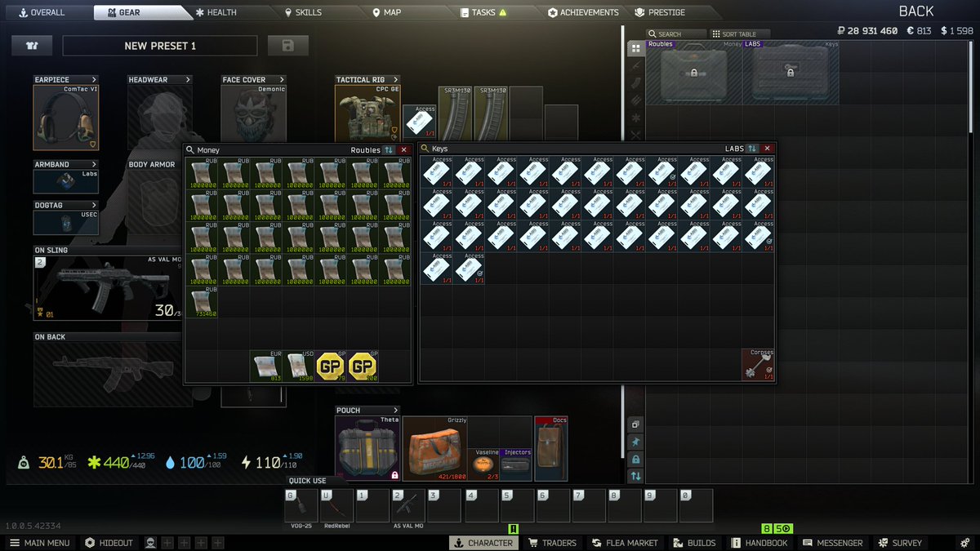
Task: Open the Flea Market
Action: (x=625, y=542)
